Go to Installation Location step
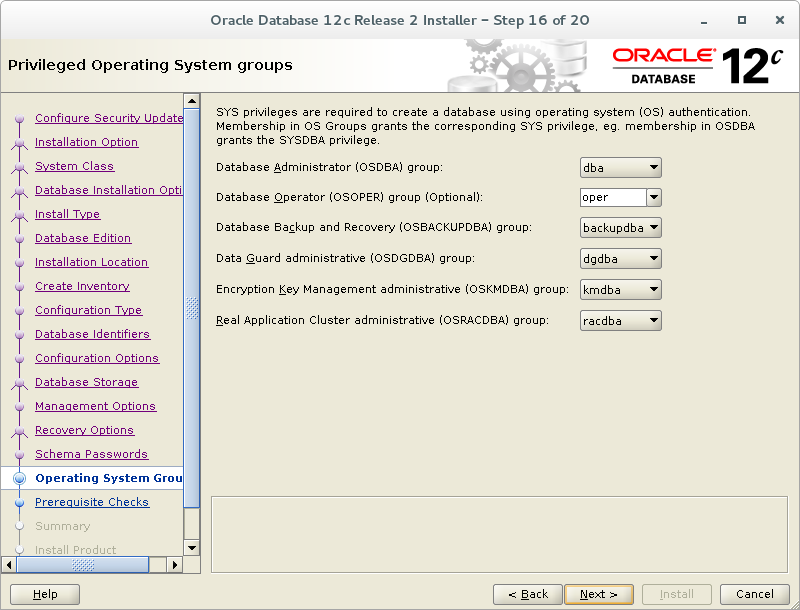The height and width of the screenshot is (610, 800). pyautogui.click(x=91, y=262)
